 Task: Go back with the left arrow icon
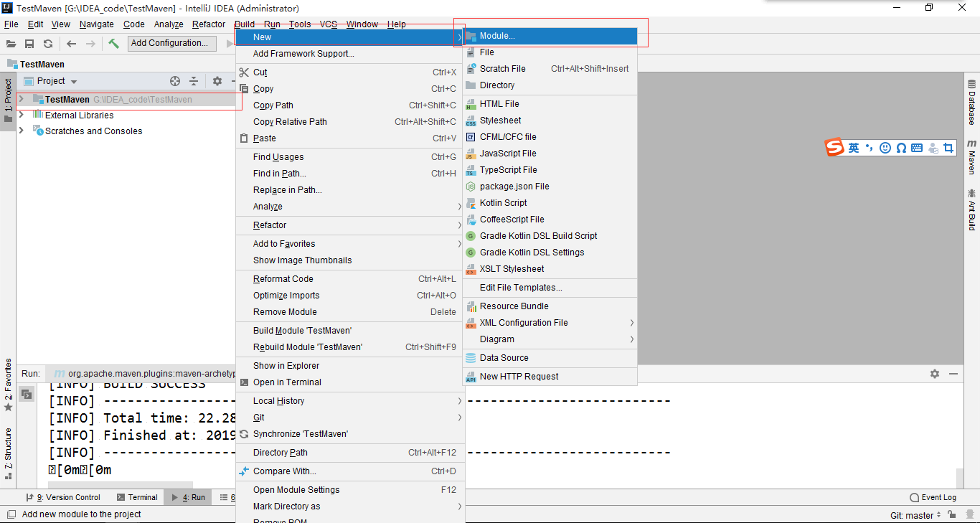(x=71, y=44)
